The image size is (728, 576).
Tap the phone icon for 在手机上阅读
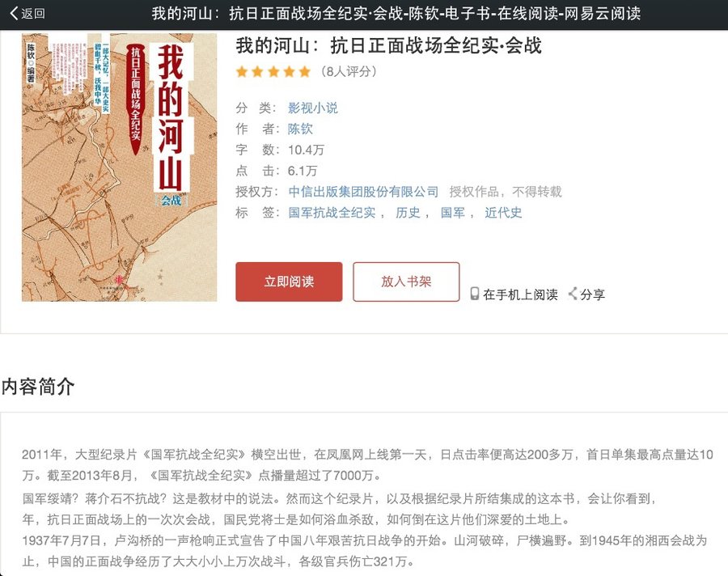[x=475, y=294]
